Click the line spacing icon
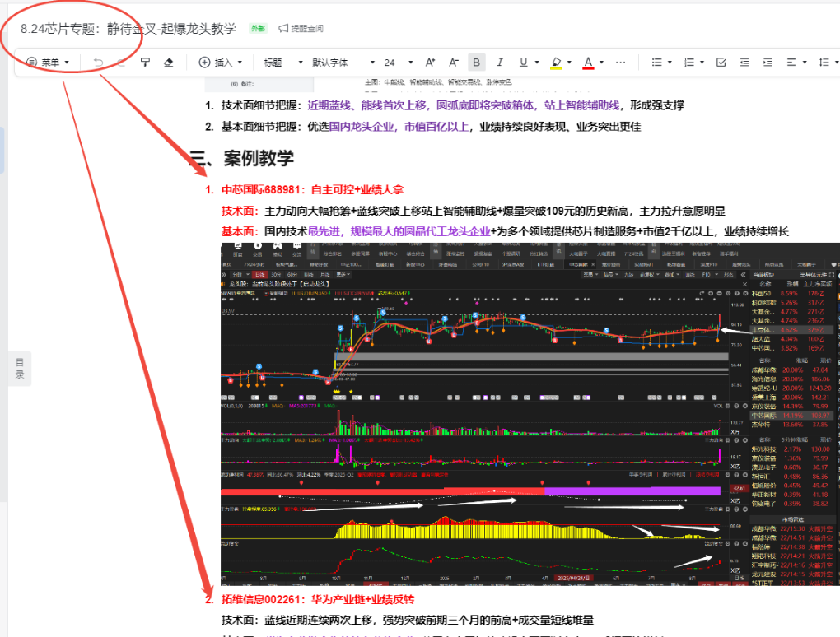This screenshot has width=840, height=637. [824, 63]
